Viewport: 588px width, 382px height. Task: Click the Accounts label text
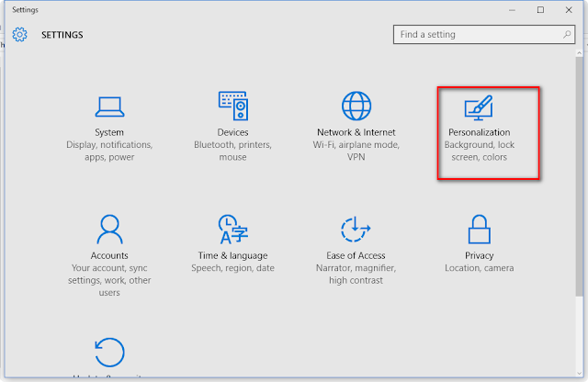[109, 256]
